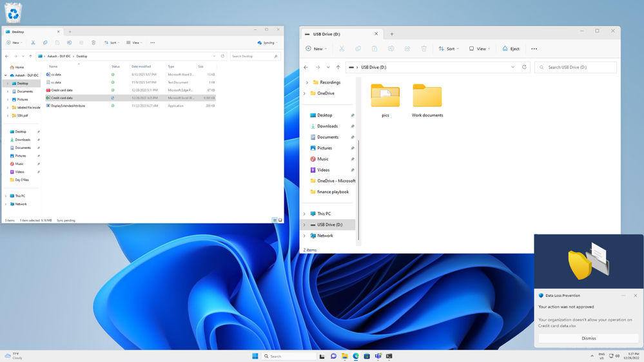Open recent locations chevron in USB Drive window
Screen dimensions: 644x362
328,67
